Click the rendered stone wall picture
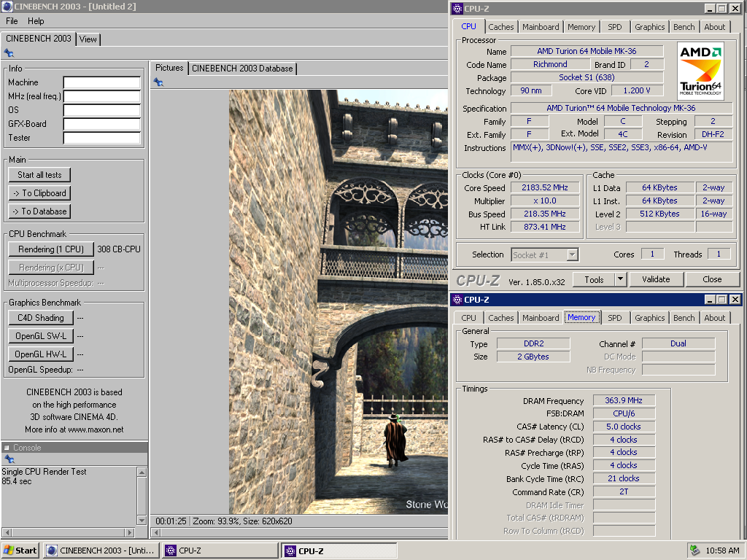Screen dimensions: 747x560 pyautogui.click(x=338, y=302)
